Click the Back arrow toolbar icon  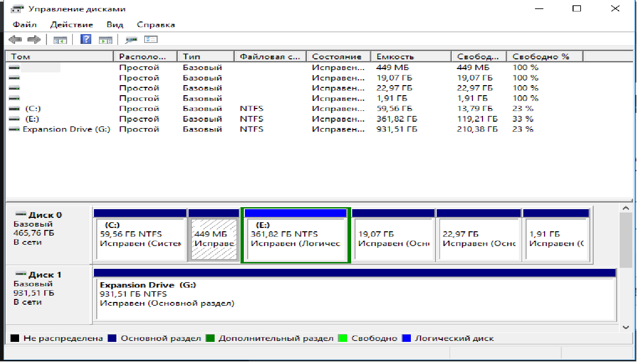point(15,40)
